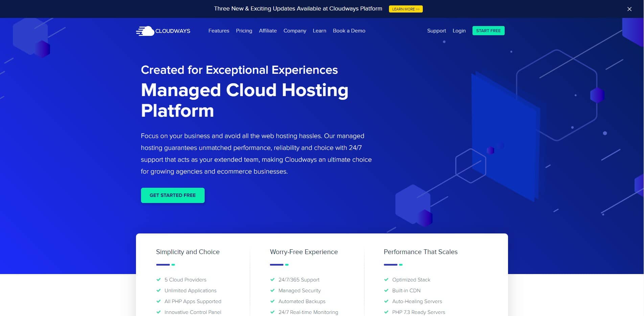Click Get Started Free button
This screenshot has width=644, height=316.
coord(173,195)
